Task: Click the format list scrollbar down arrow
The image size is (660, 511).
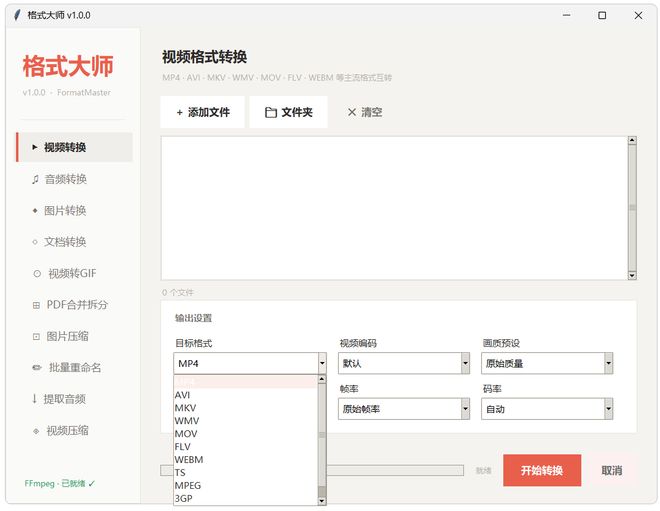Action: [322, 501]
